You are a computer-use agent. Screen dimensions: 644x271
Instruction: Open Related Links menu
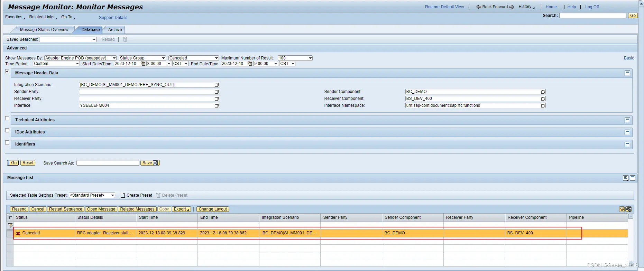tap(43, 17)
